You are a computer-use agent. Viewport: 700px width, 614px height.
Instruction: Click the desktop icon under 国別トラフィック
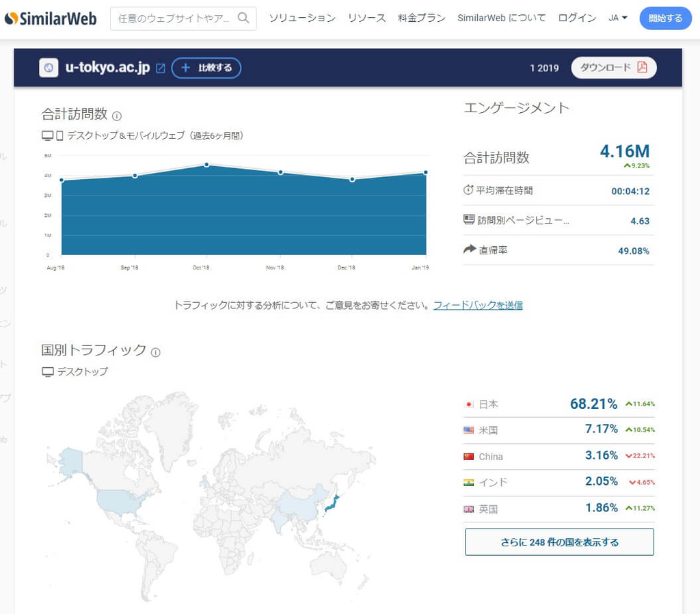(x=47, y=371)
